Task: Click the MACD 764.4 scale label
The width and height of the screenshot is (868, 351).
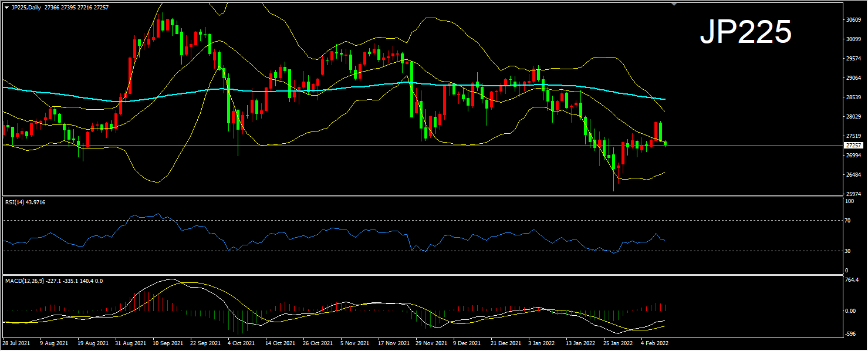Action: pos(853,280)
